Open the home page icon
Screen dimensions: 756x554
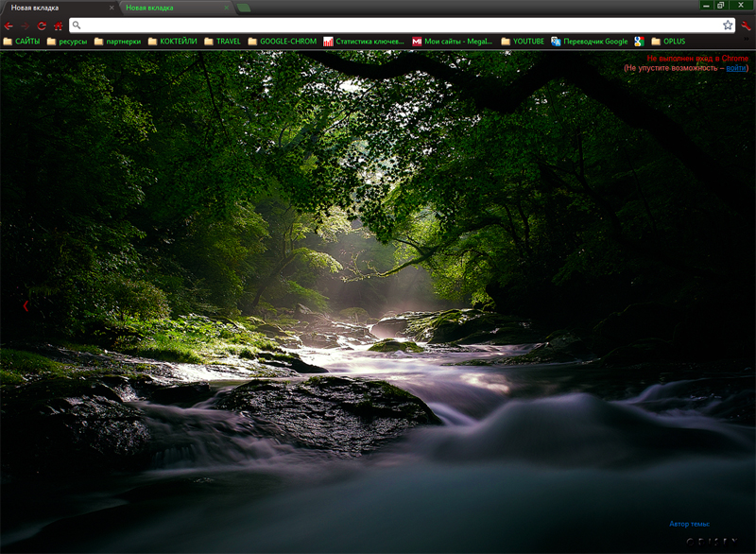click(59, 26)
